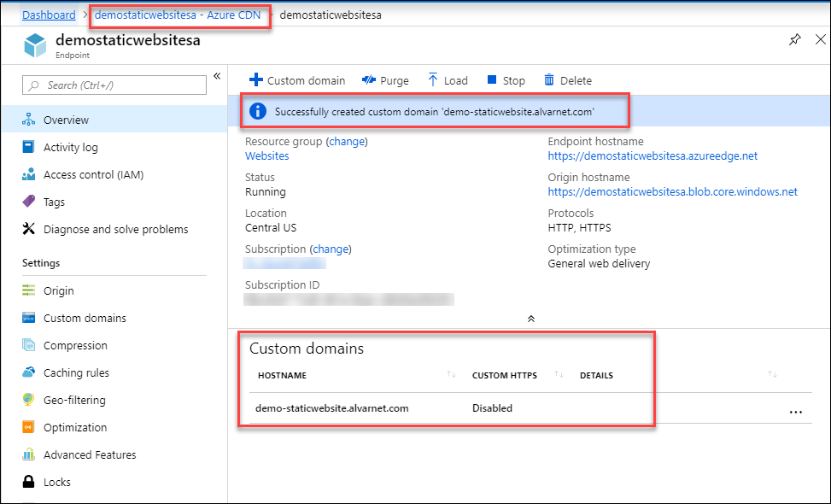Image resolution: width=831 pixels, height=504 pixels.
Task: Open the Geo-filtering settings page
Action: (114, 400)
